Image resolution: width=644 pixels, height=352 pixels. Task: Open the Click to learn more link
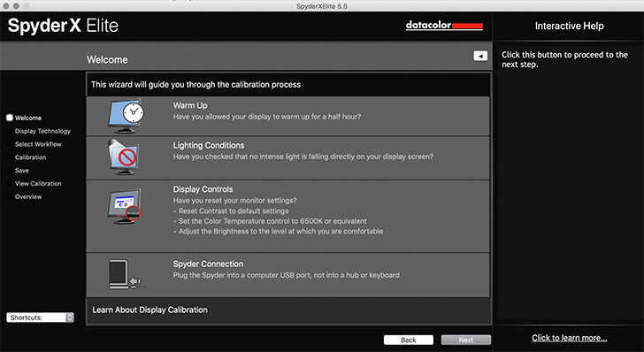(570, 338)
